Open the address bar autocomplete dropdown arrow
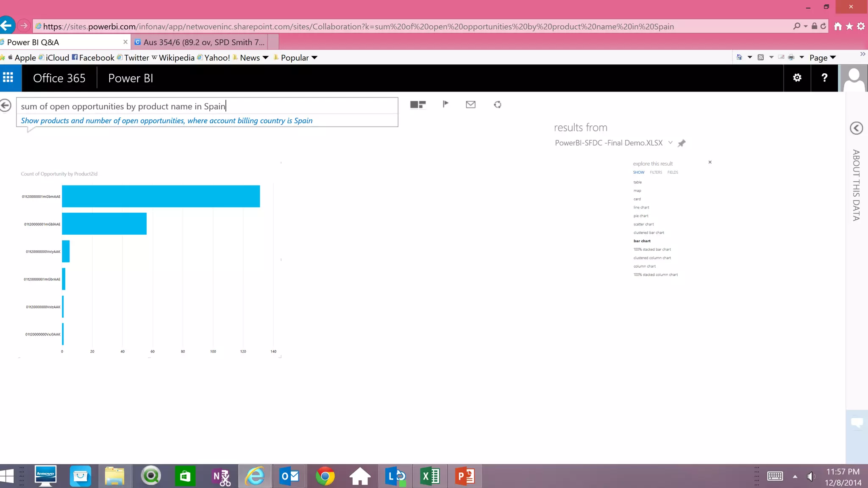The image size is (868, 488). pyautogui.click(x=806, y=26)
